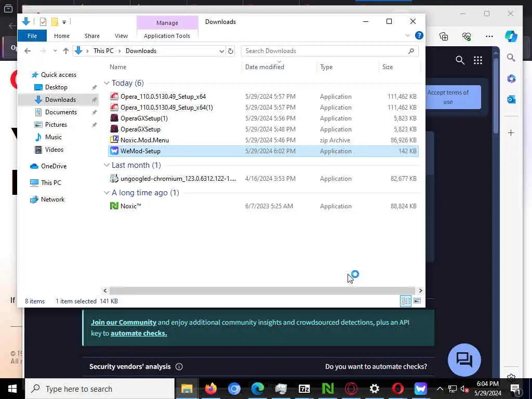Sort by Date modified column
This screenshot has height=399, width=532.
(264, 67)
